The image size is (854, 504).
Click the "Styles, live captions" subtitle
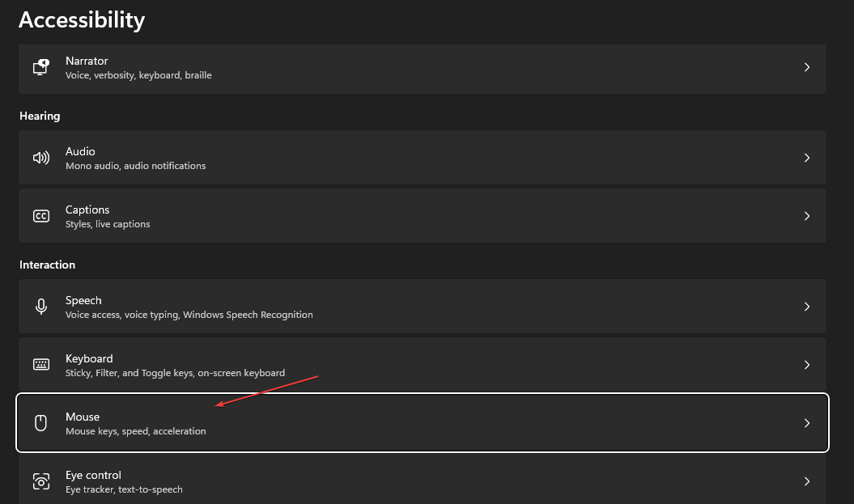coord(108,224)
